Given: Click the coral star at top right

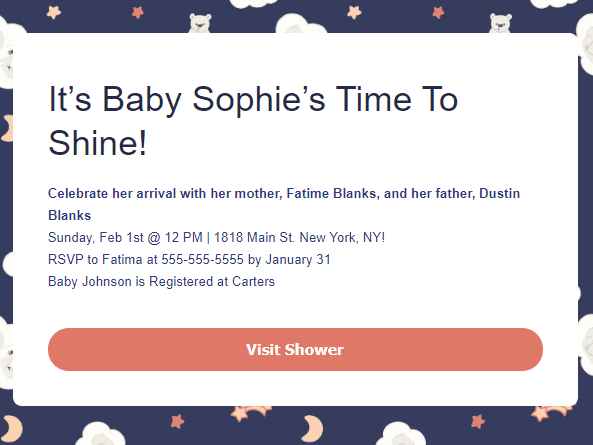Looking at the screenshot, I should coord(438,12).
